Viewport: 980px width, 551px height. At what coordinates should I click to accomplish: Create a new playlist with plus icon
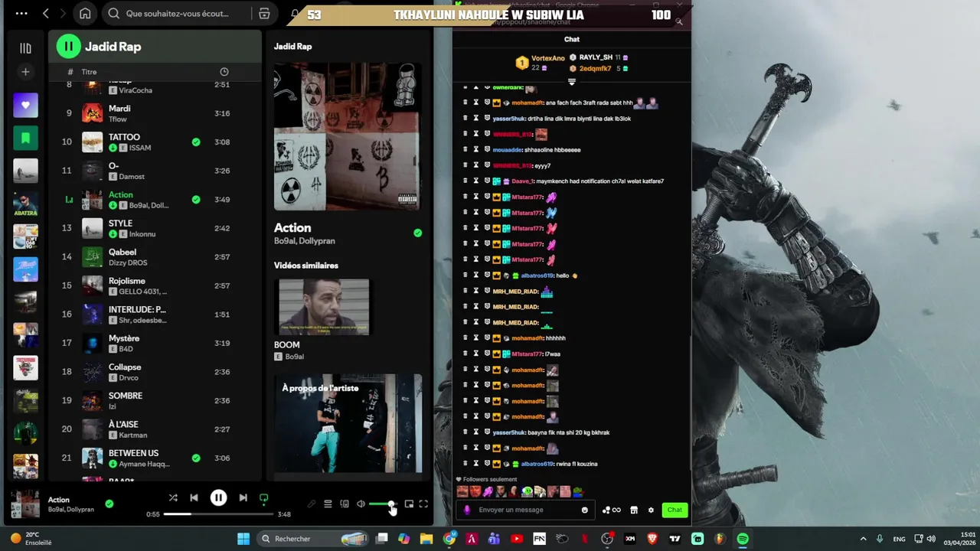[x=25, y=72]
